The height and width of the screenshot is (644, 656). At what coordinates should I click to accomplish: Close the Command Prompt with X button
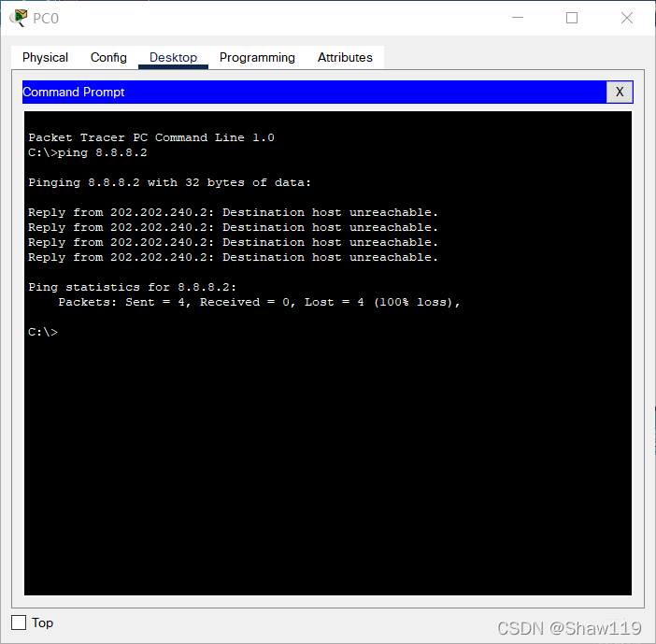620,92
